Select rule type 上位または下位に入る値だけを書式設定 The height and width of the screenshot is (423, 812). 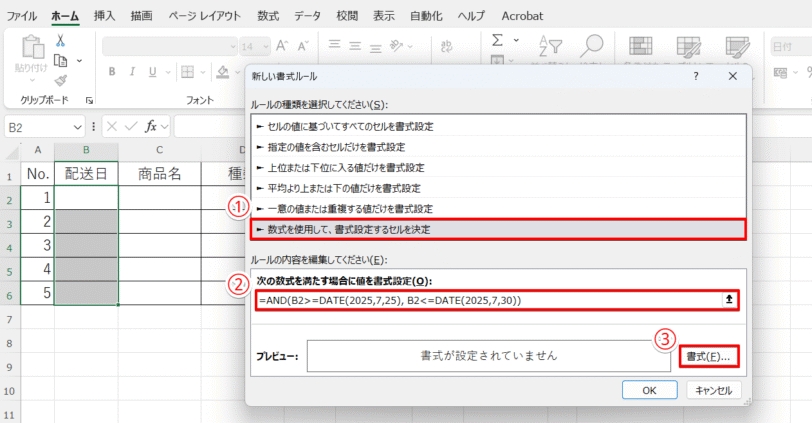point(498,168)
